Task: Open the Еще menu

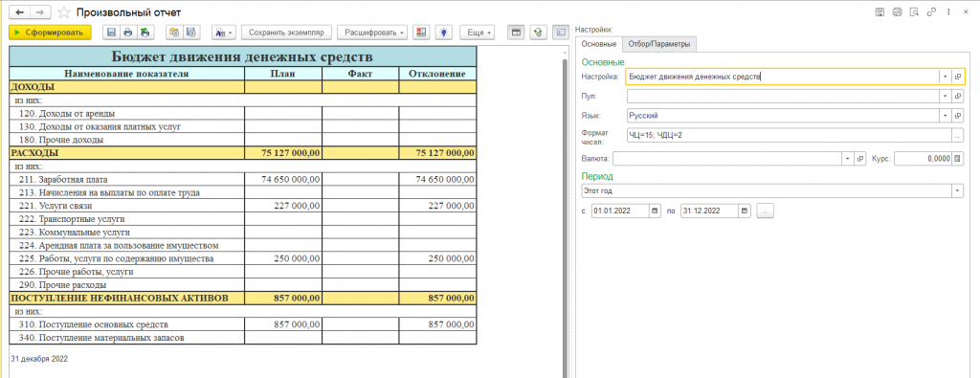Action: [x=478, y=32]
